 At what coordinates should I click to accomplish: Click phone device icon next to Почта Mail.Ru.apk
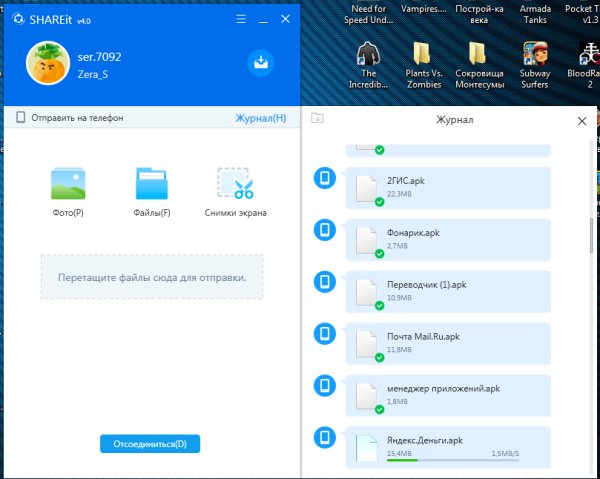pyautogui.click(x=325, y=334)
